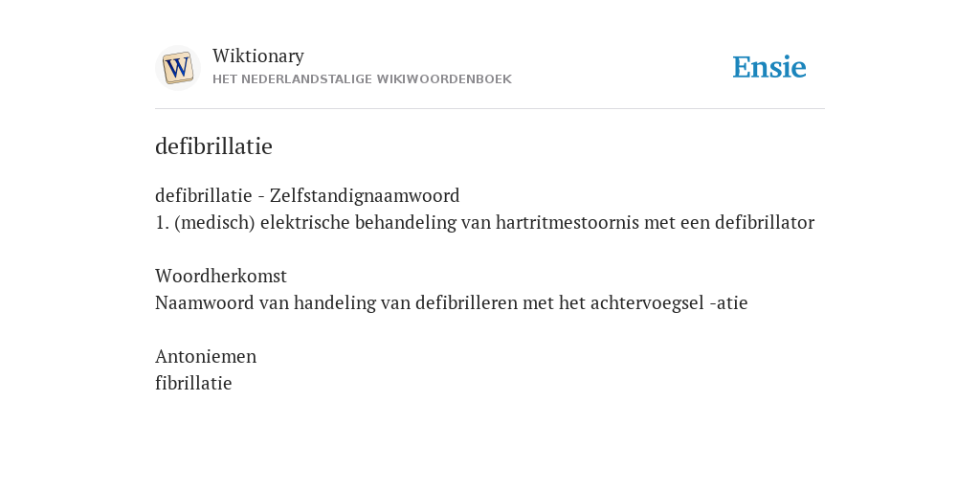
Task: Click the '(medisch)' label in the definition
Action: coord(215,222)
